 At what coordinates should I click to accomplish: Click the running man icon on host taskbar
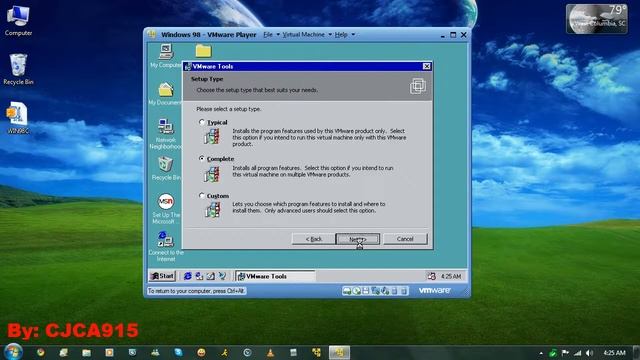[224, 352]
